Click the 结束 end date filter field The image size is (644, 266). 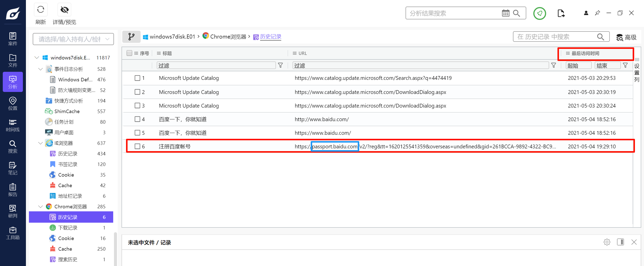(x=608, y=65)
